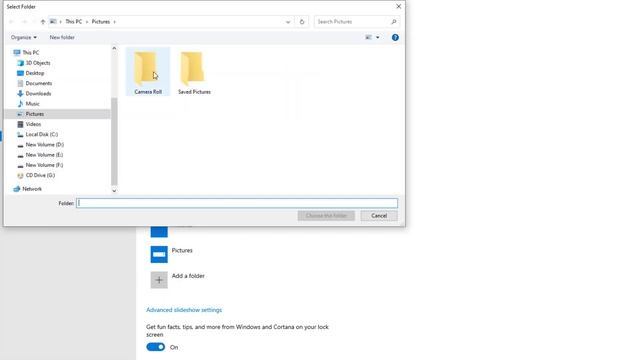Open the recent locations dropdown arrow

[34, 22]
